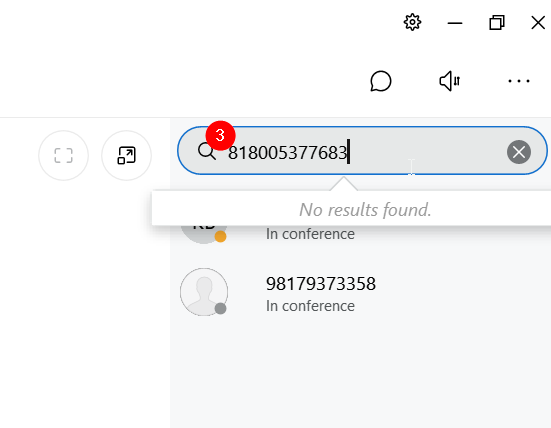Click the orange status dot on the partial avatar
The image size is (551, 428).
[220, 236]
